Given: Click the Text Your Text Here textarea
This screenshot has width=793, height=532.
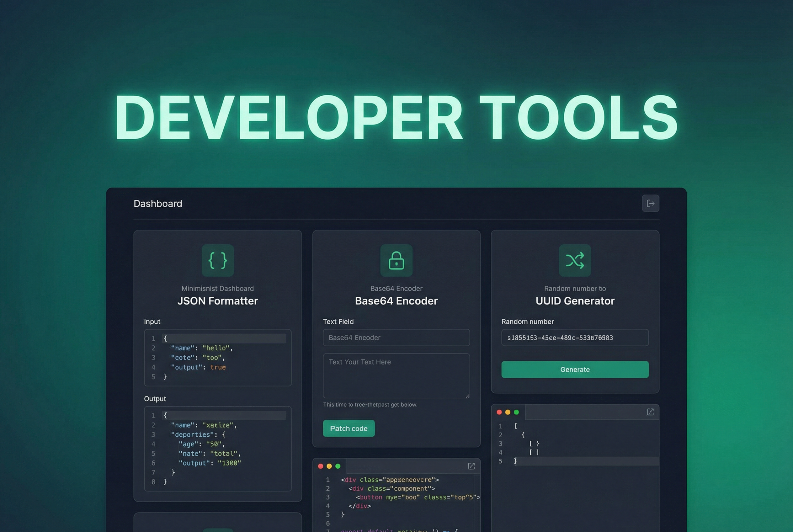Looking at the screenshot, I should coord(396,375).
